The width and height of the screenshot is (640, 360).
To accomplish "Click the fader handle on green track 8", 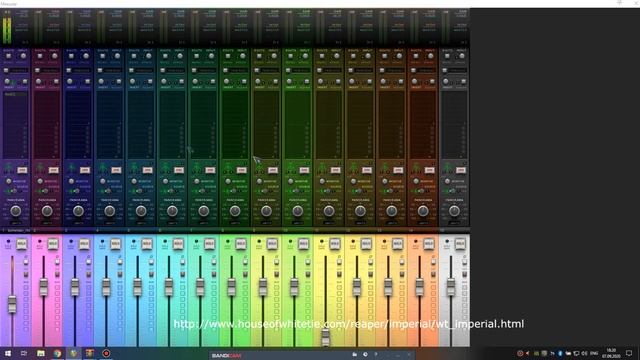I will tap(231, 287).
